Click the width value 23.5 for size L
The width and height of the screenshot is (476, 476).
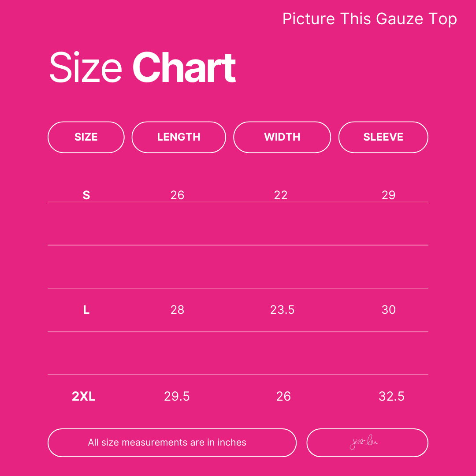pyautogui.click(x=282, y=310)
